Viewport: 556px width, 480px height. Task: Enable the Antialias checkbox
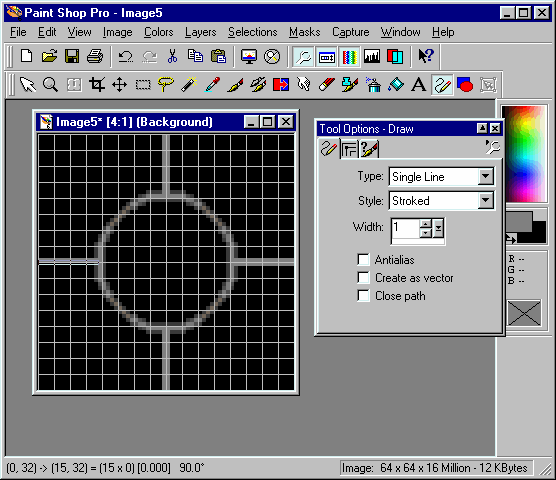(363, 259)
